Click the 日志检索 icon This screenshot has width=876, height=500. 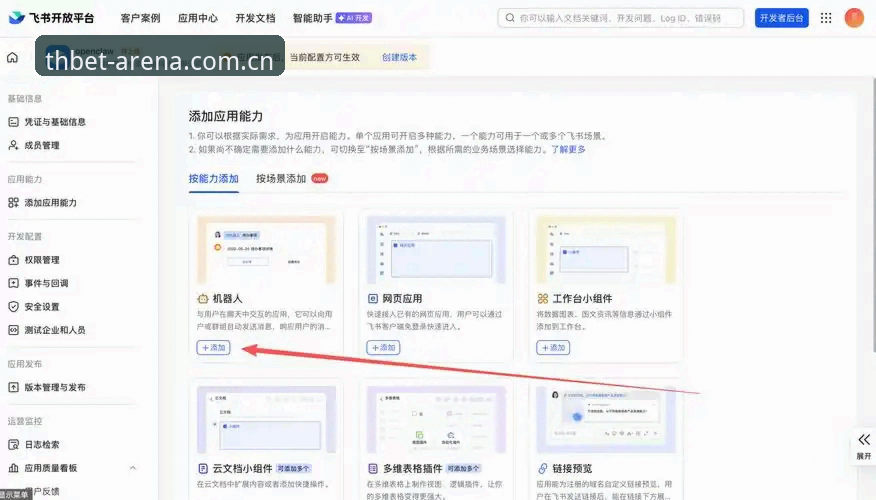(x=13, y=445)
